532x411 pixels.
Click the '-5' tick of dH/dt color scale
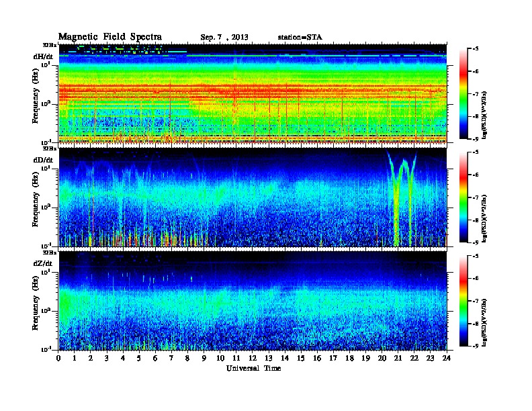476,49
